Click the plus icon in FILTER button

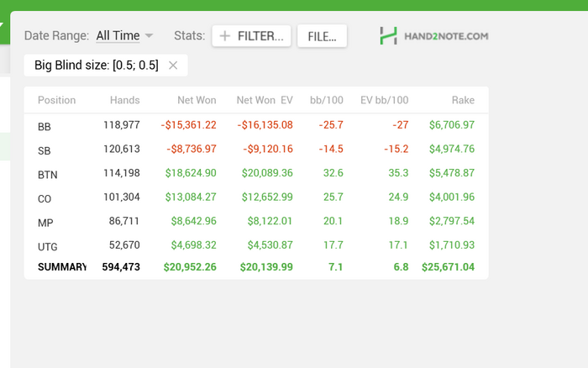coord(224,36)
